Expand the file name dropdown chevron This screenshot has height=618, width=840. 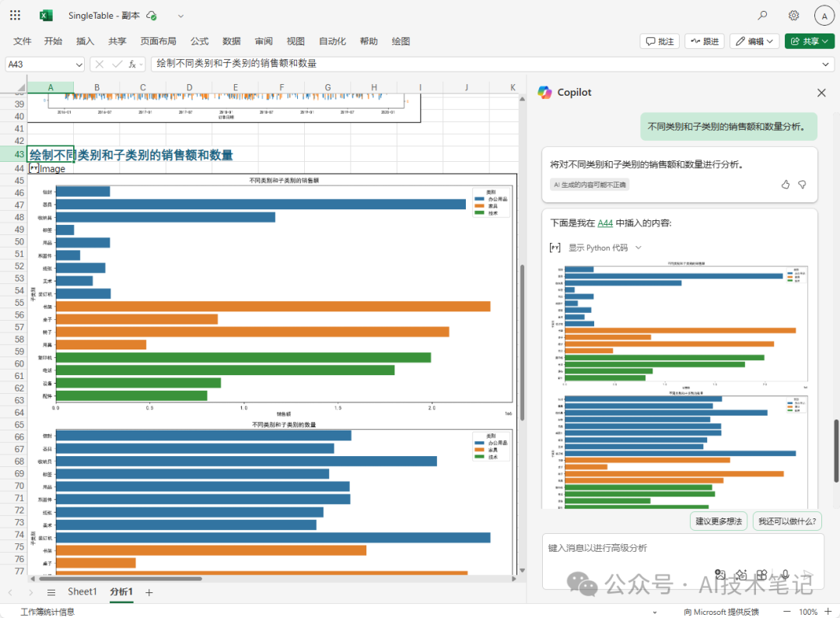pyautogui.click(x=181, y=16)
